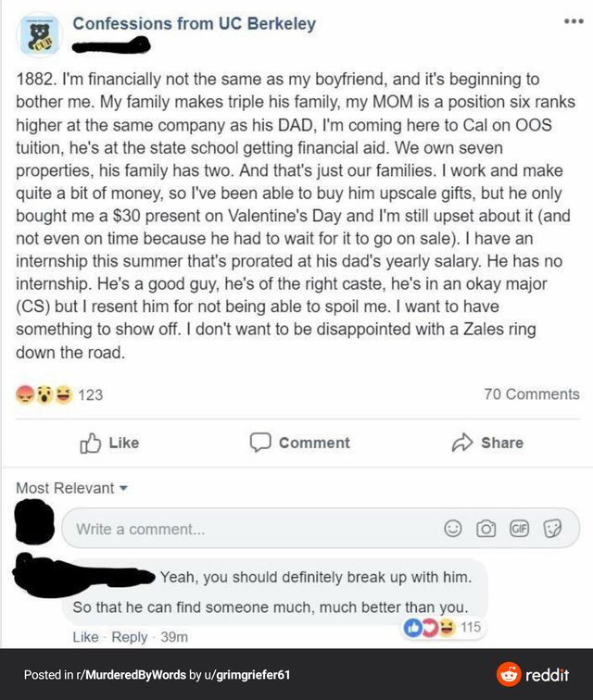
Task: Click the Share arrow icon
Action: pyautogui.click(x=462, y=443)
